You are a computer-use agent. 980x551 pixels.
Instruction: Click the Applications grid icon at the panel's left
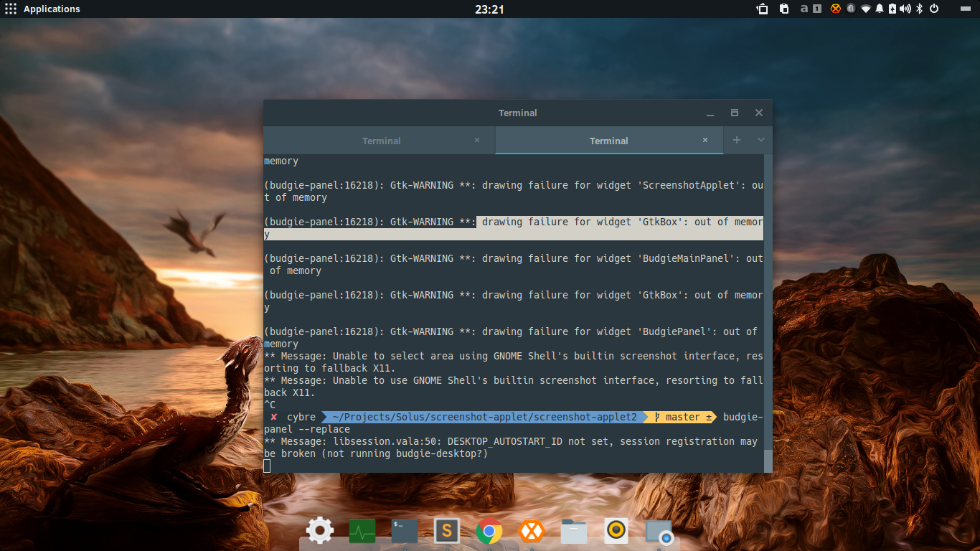pyautogui.click(x=11, y=9)
